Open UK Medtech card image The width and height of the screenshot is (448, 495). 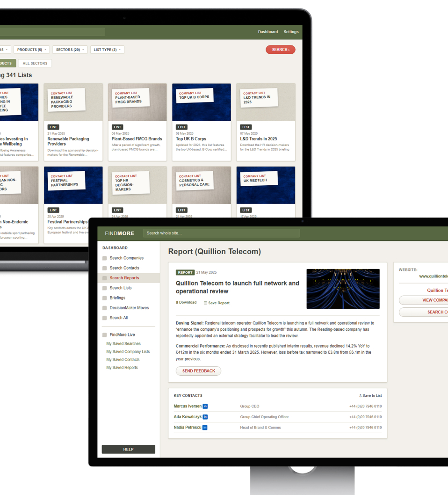(266, 185)
